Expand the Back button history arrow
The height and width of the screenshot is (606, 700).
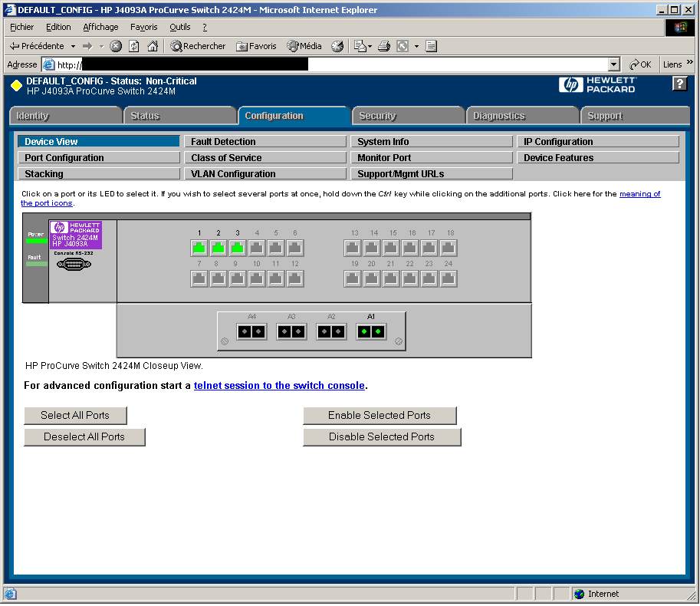click(x=74, y=46)
